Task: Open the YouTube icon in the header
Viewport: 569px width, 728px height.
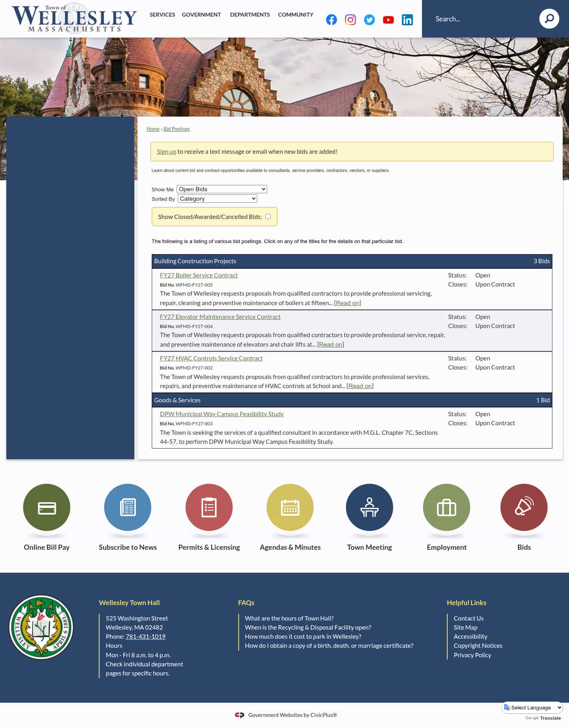Action: [x=388, y=20]
